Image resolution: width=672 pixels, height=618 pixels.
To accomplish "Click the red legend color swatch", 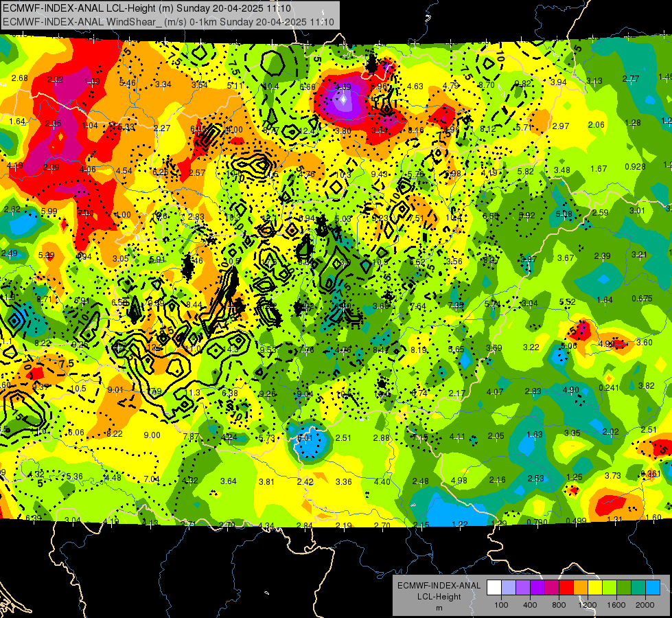I will 566,588.
